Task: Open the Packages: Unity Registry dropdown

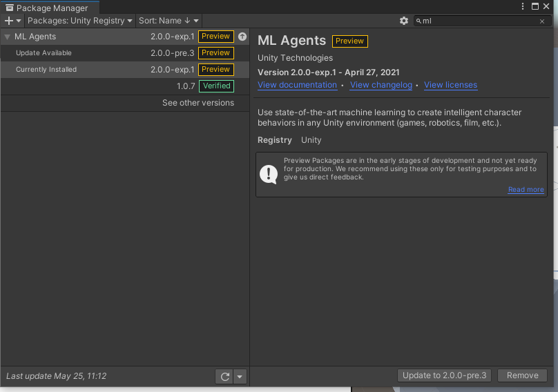Action: 79,21
